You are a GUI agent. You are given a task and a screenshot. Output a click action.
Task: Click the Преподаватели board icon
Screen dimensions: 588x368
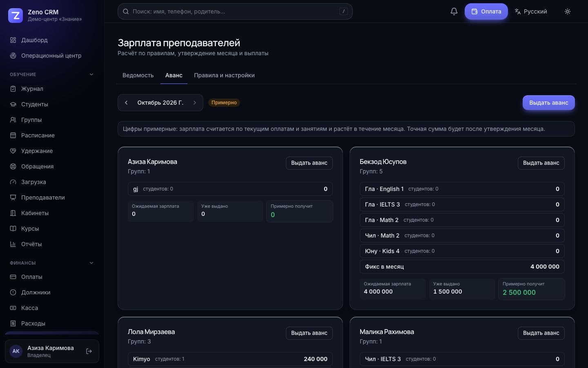pyautogui.click(x=13, y=197)
